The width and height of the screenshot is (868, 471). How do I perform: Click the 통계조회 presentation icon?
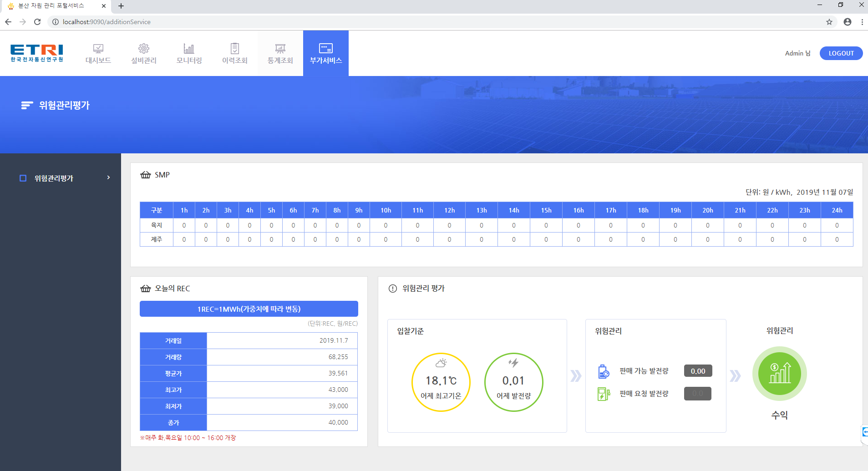(280, 48)
